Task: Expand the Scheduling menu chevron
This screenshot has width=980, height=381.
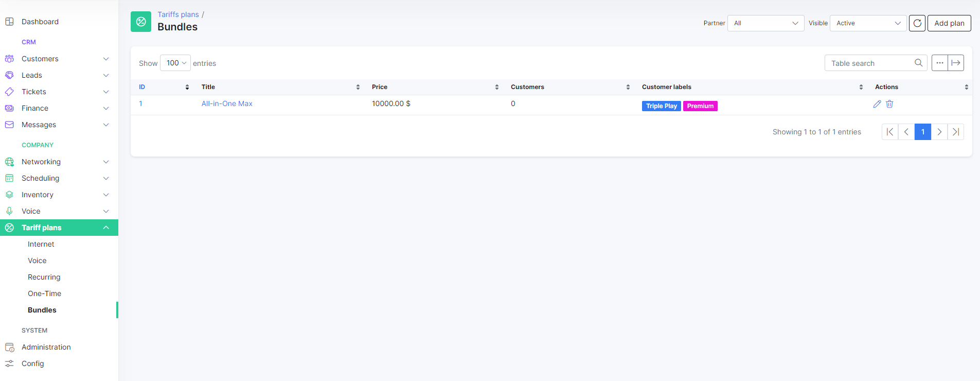Action: point(106,178)
